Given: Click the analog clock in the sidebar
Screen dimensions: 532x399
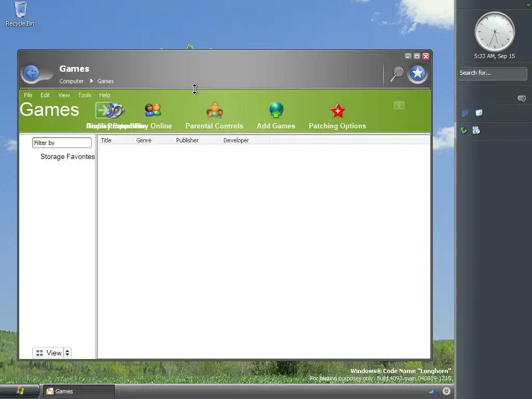Looking at the screenshot, I should pyautogui.click(x=495, y=32).
